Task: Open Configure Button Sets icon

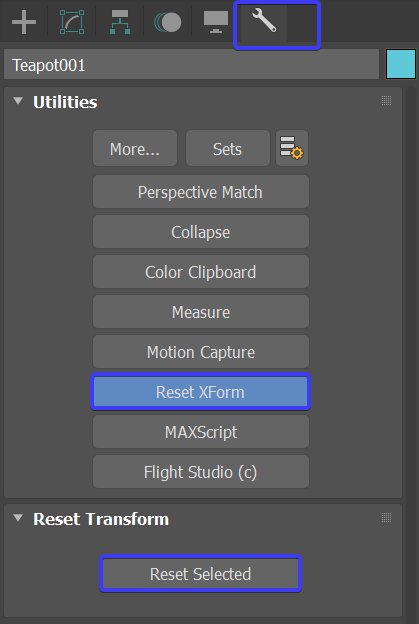Action: (x=292, y=148)
